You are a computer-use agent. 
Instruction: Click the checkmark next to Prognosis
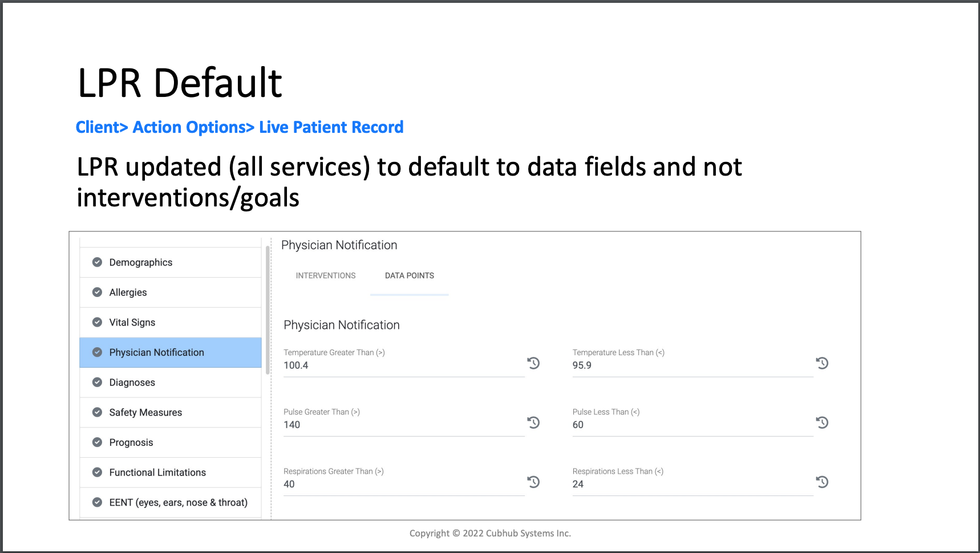tap(98, 442)
